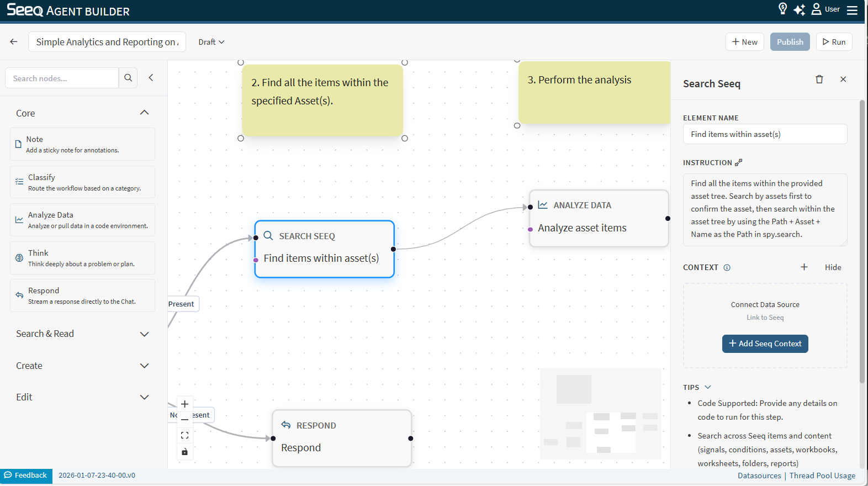Publish the agent

pyautogui.click(x=790, y=42)
